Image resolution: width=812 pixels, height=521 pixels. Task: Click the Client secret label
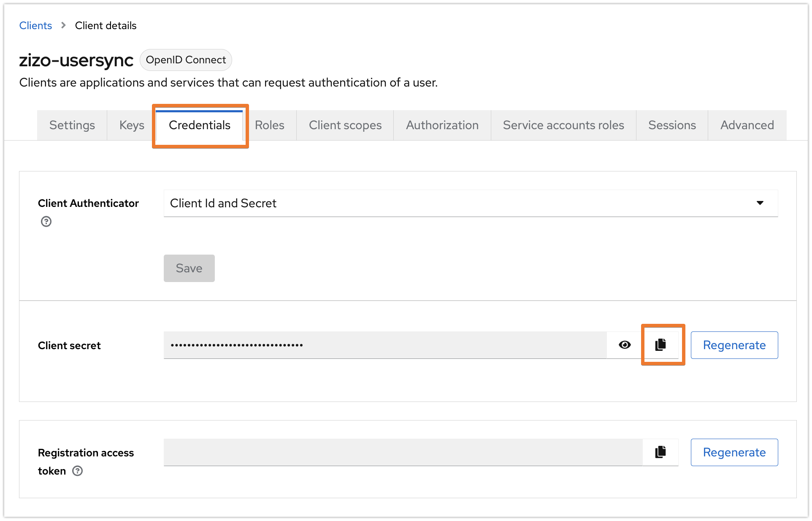[x=69, y=345]
